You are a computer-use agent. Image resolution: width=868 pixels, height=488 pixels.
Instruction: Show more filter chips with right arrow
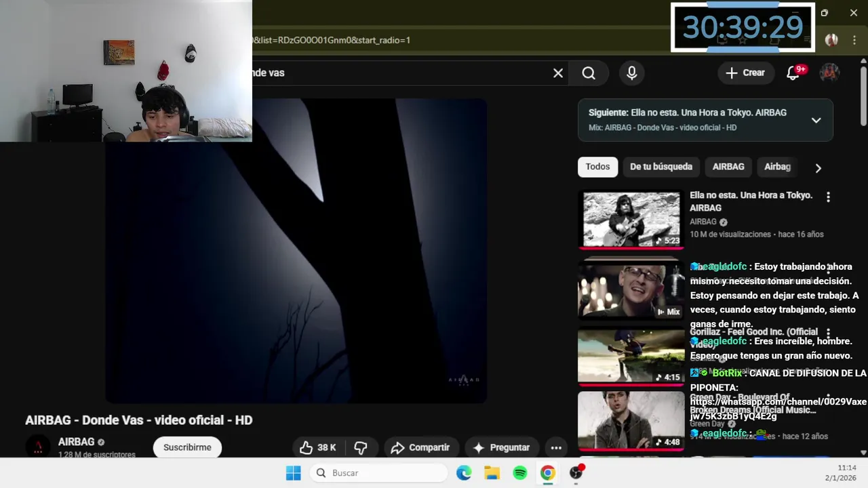pos(818,168)
